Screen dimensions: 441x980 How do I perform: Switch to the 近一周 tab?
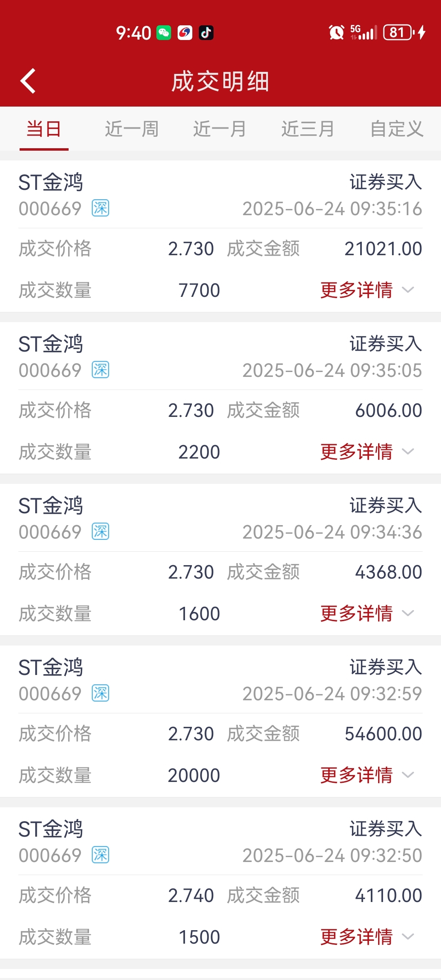click(132, 129)
